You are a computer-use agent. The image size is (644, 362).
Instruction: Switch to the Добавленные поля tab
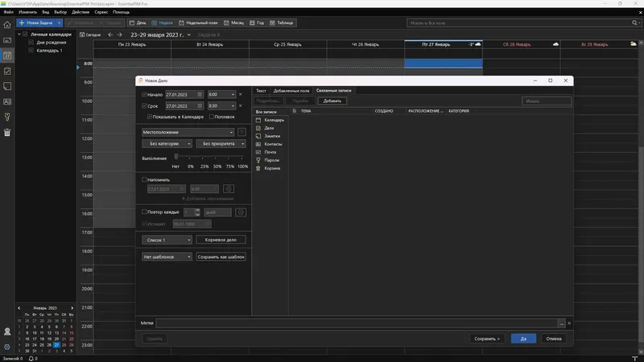pos(291,91)
